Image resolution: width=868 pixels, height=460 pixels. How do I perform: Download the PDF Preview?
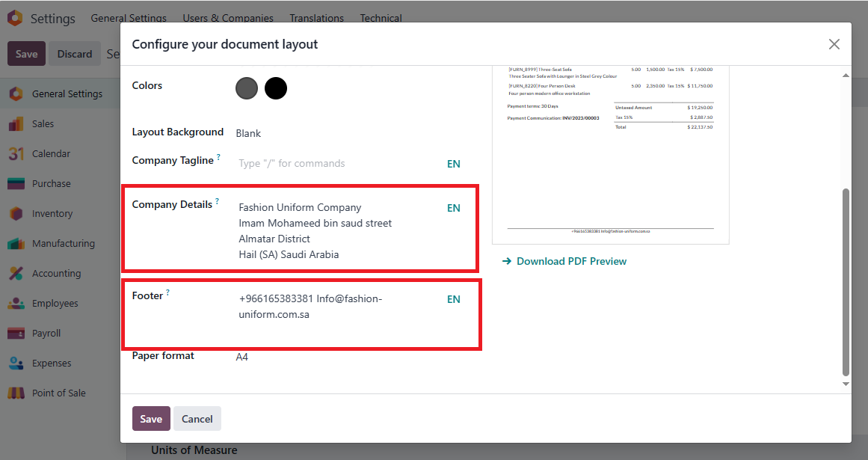coord(571,261)
